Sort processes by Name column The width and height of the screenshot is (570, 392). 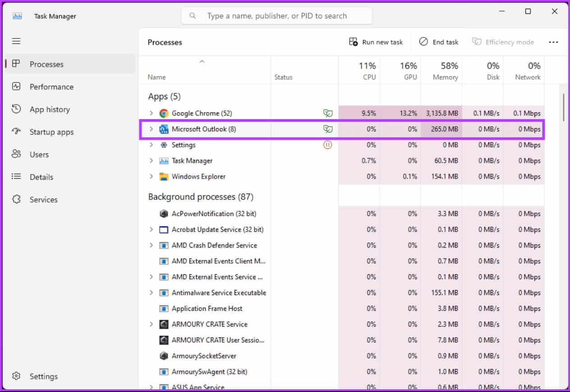(205, 70)
